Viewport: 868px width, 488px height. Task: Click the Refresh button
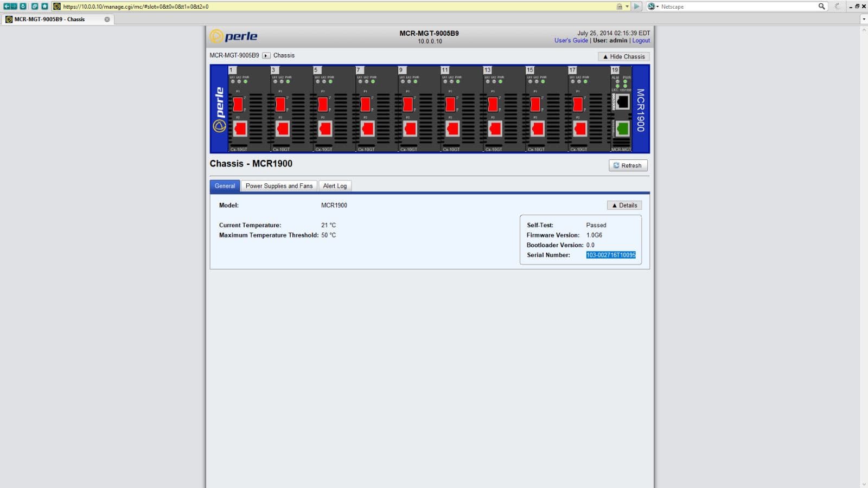(x=628, y=165)
